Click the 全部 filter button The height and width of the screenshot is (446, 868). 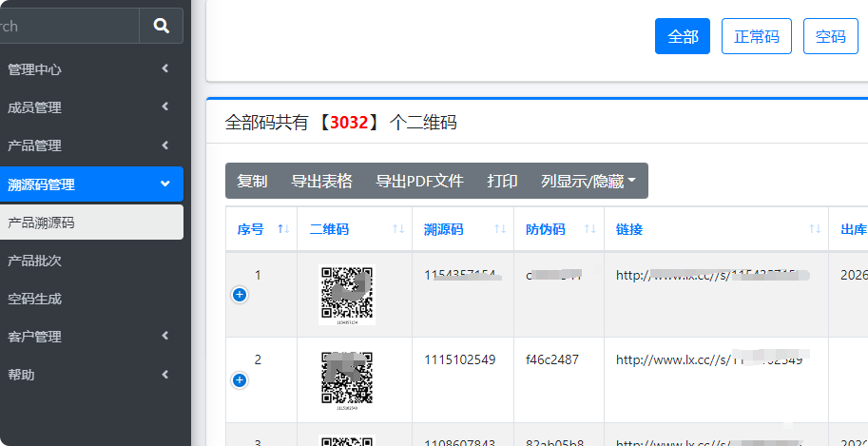[682, 36]
